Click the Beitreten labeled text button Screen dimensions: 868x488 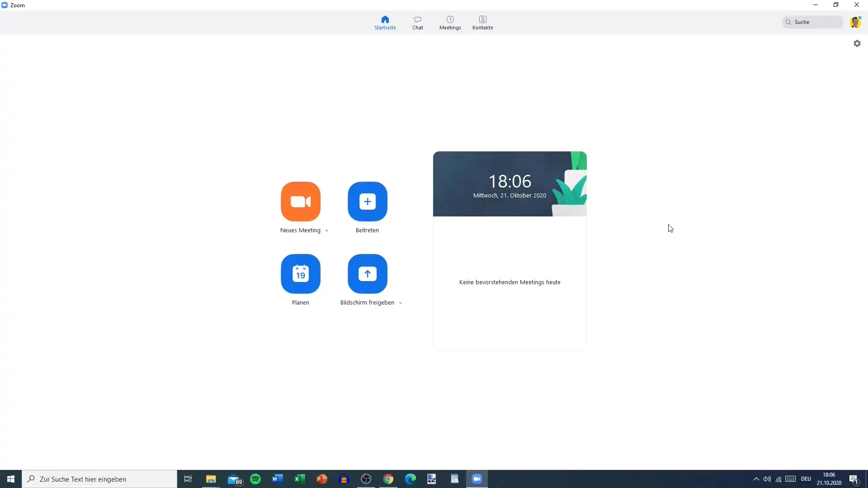click(367, 230)
